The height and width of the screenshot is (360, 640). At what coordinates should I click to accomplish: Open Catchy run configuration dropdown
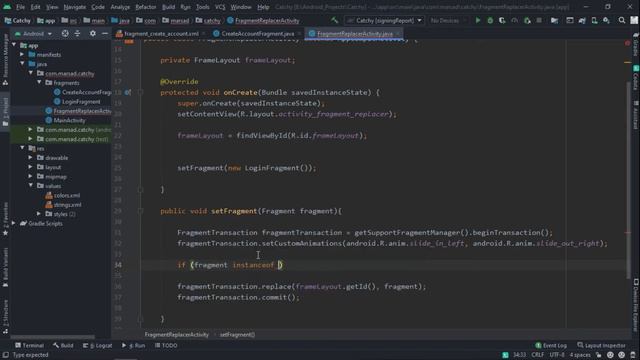[x=384, y=20]
